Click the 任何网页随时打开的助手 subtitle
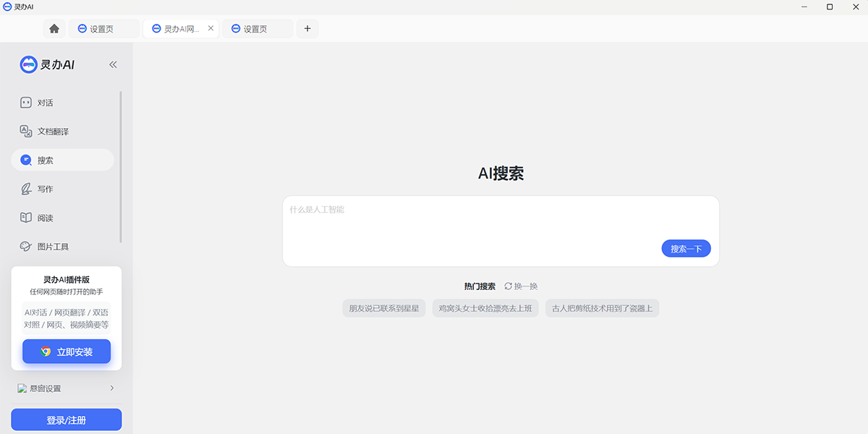Image resolution: width=868 pixels, height=434 pixels. tap(67, 292)
